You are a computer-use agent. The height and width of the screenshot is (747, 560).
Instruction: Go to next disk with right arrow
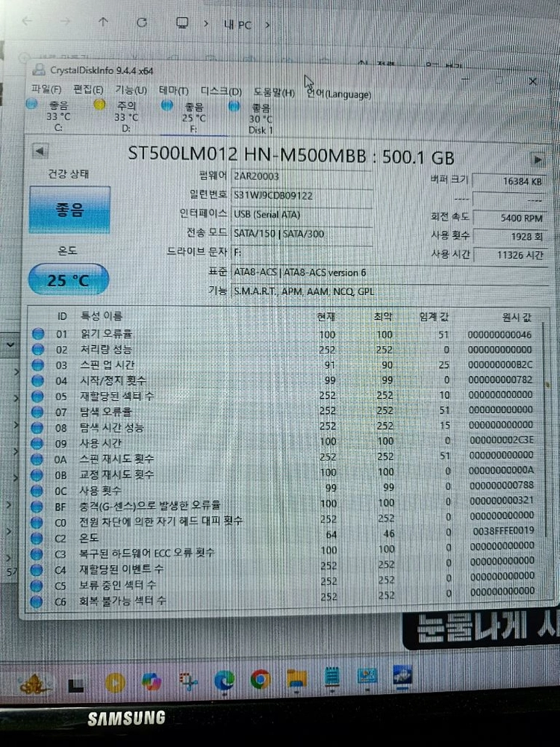pyautogui.click(x=538, y=159)
